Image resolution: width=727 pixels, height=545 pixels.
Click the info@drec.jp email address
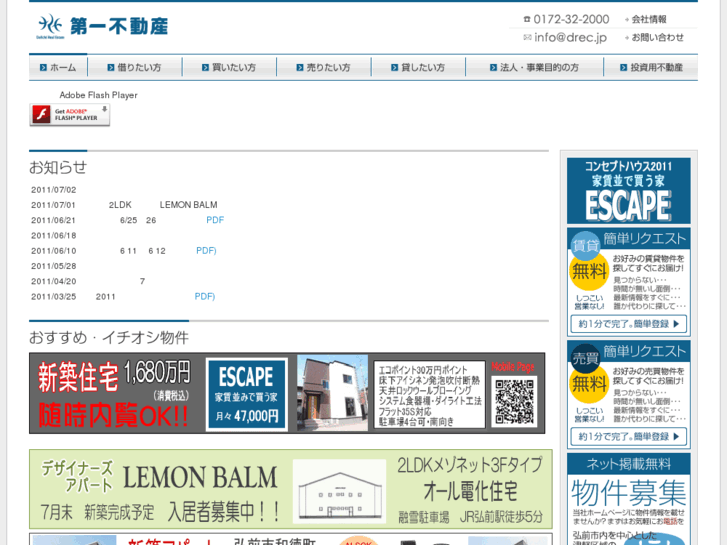(570, 38)
